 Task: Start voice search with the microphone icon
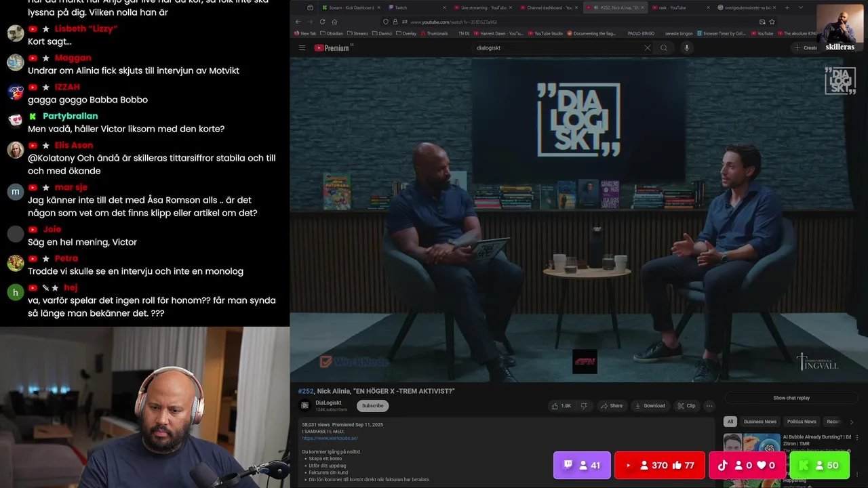(686, 48)
